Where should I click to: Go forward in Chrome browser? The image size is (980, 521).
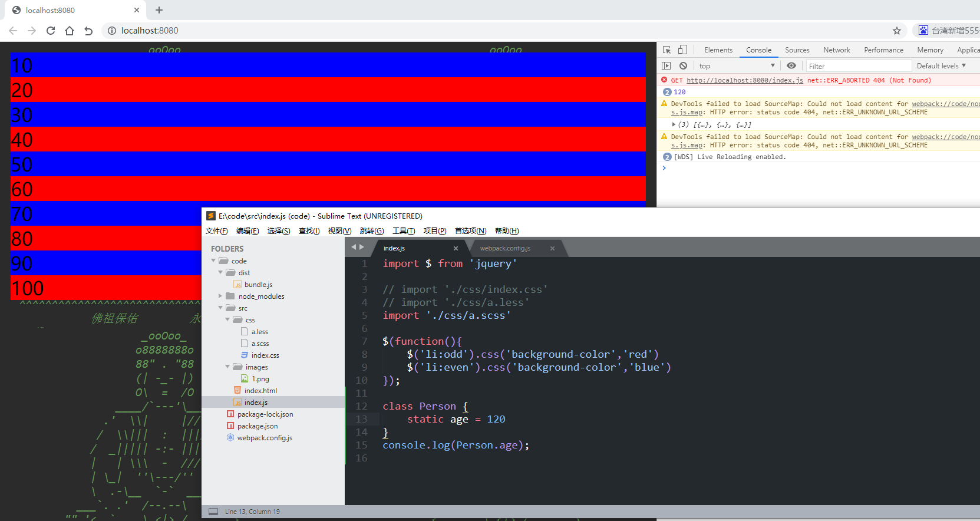(32, 31)
